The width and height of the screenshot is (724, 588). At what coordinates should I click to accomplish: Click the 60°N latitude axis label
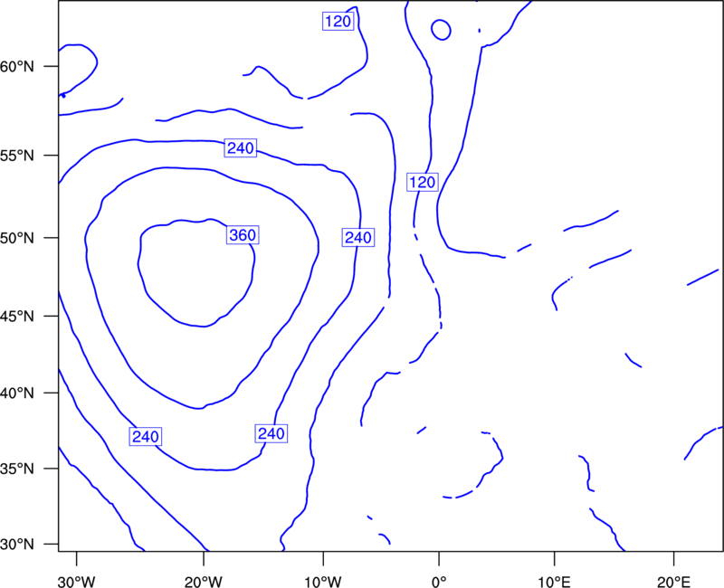click(17, 66)
